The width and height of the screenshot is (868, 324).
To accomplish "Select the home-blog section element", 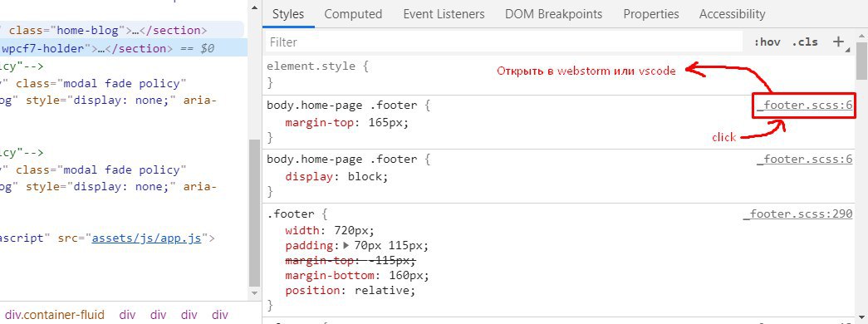I will (x=122, y=31).
